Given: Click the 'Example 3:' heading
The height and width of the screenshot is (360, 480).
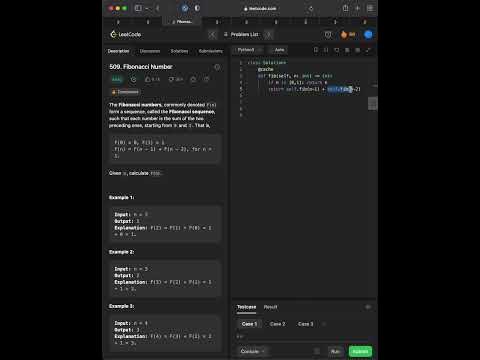Looking at the screenshot, I should click(121, 306).
